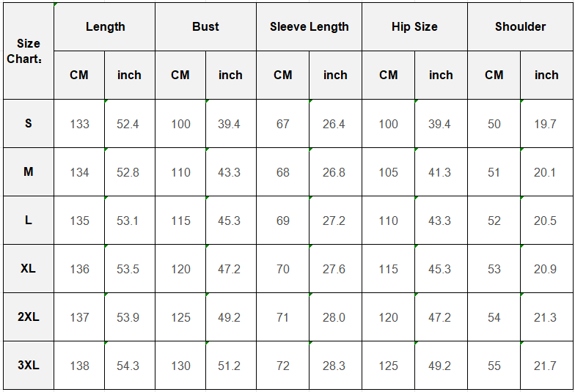
Task: Select the "inch" subheader under Shoulder
Action: pyautogui.click(x=546, y=75)
